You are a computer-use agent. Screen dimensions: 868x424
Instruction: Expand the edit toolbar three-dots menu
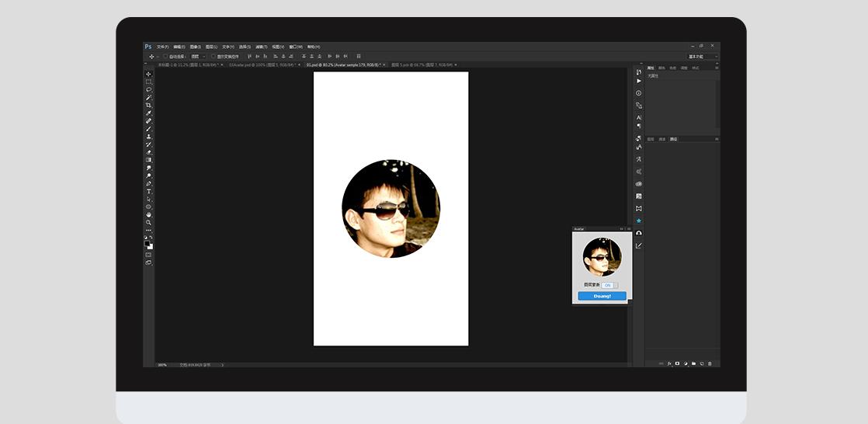[x=148, y=230]
